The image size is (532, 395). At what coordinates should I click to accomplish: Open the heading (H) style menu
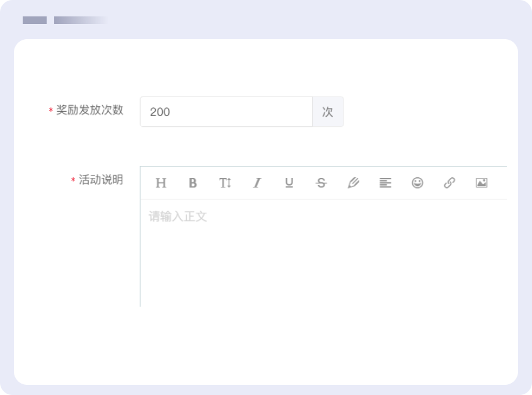(x=161, y=183)
